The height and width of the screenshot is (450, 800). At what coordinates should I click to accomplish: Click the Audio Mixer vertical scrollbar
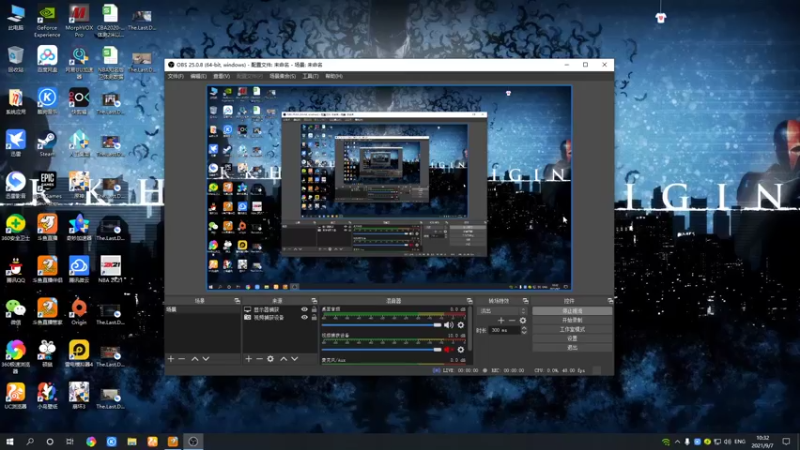(x=469, y=329)
